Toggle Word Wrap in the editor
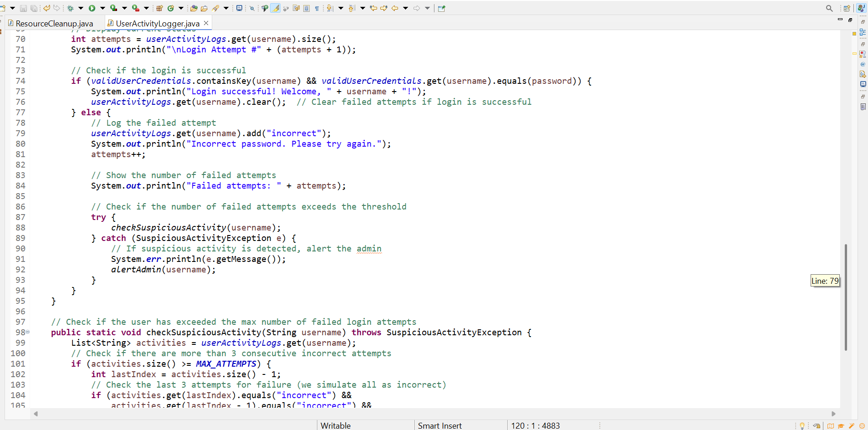 [296, 8]
